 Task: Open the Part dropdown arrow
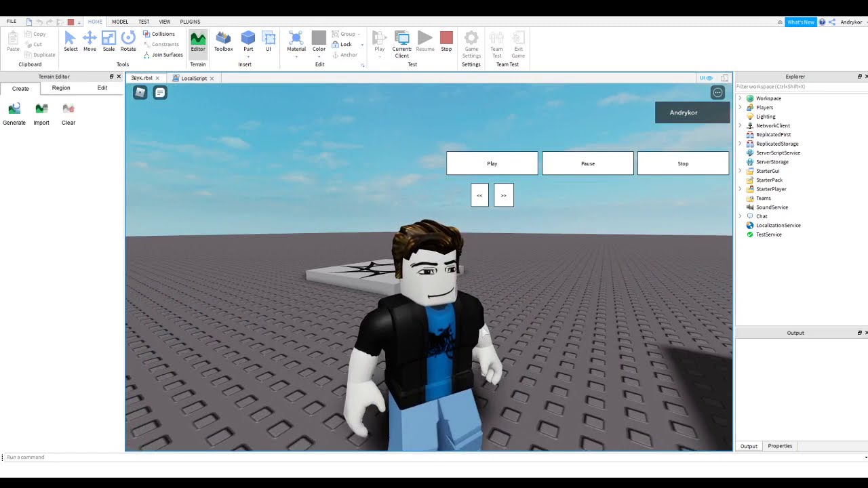pos(248,56)
